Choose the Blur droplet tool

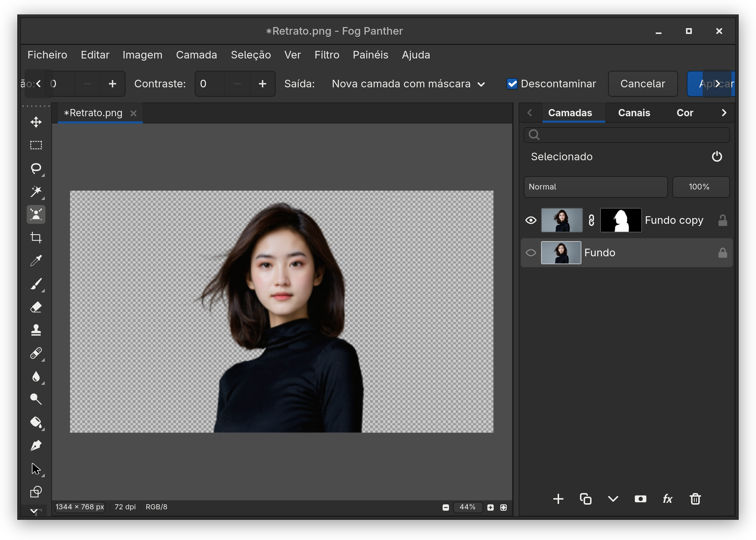(36, 376)
